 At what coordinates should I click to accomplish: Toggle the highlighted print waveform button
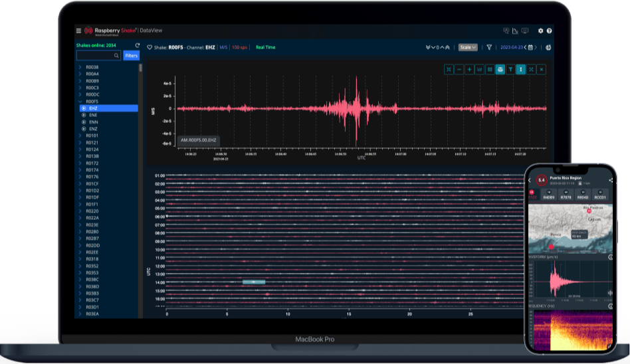pyautogui.click(x=500, y=70)
